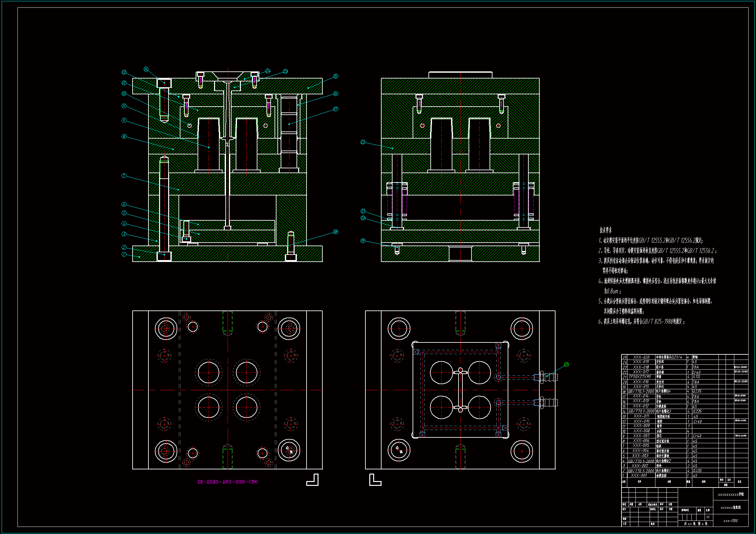The image size is (756, 534).
Task: Click Cr40 material cell in row 22
Action: tap(697, 372)
